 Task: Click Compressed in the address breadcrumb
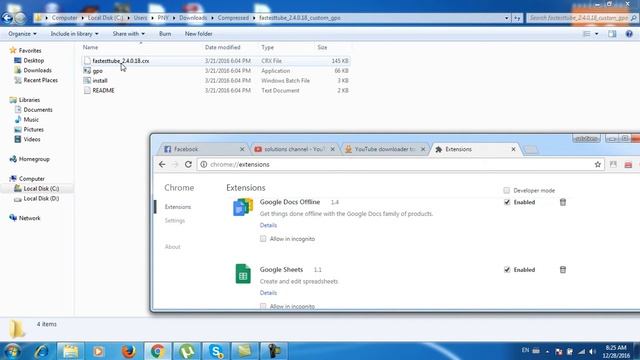coord(233,18)
